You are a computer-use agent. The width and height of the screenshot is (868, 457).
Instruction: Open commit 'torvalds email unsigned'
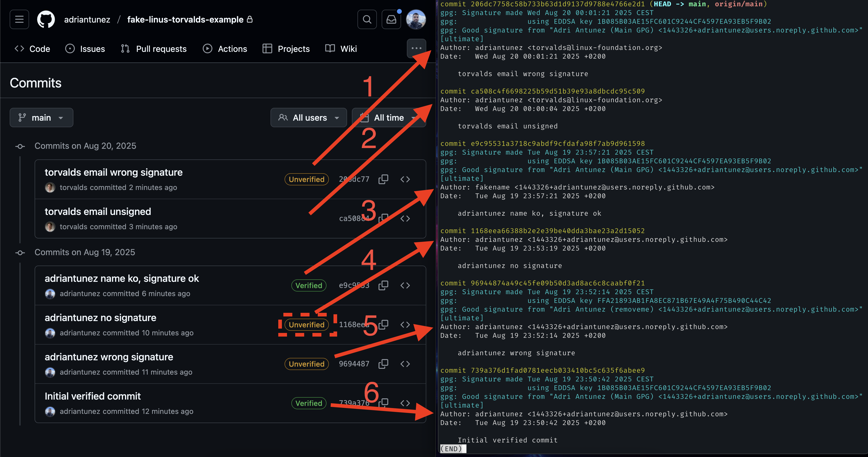coord(98,212)
